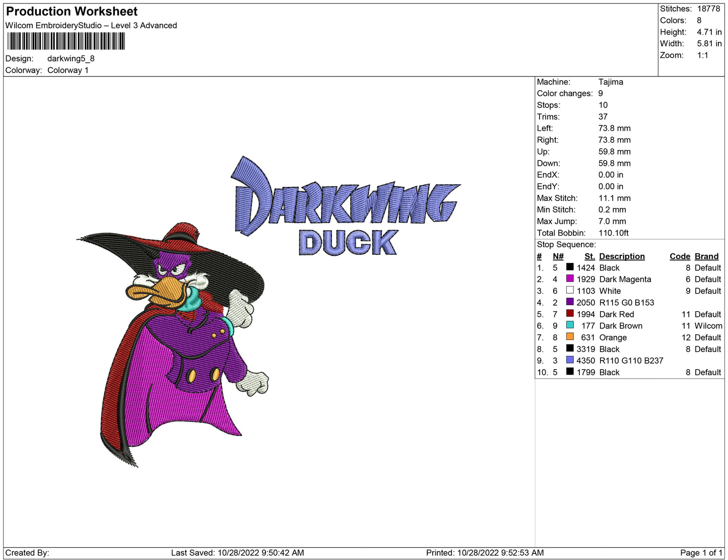This screenshot has width=728, height=560.
Task: Click the black swatch beside 3319 Black
Action: [570, 348]
